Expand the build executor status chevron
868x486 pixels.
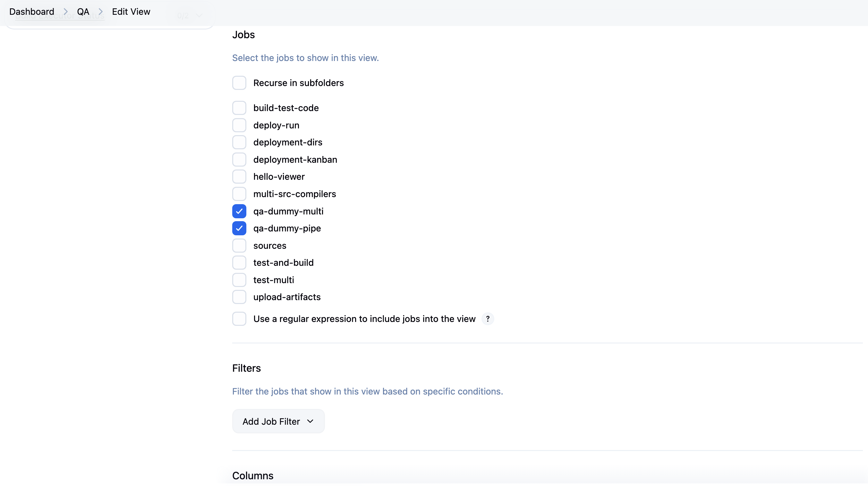click(199, 15)
